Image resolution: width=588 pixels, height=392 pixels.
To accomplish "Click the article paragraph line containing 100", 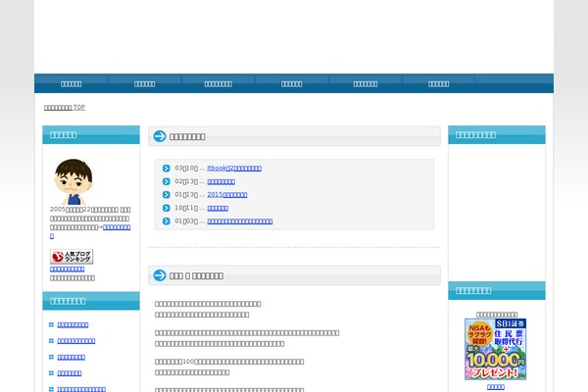I will pyautogui.click(x=229, y=362).
